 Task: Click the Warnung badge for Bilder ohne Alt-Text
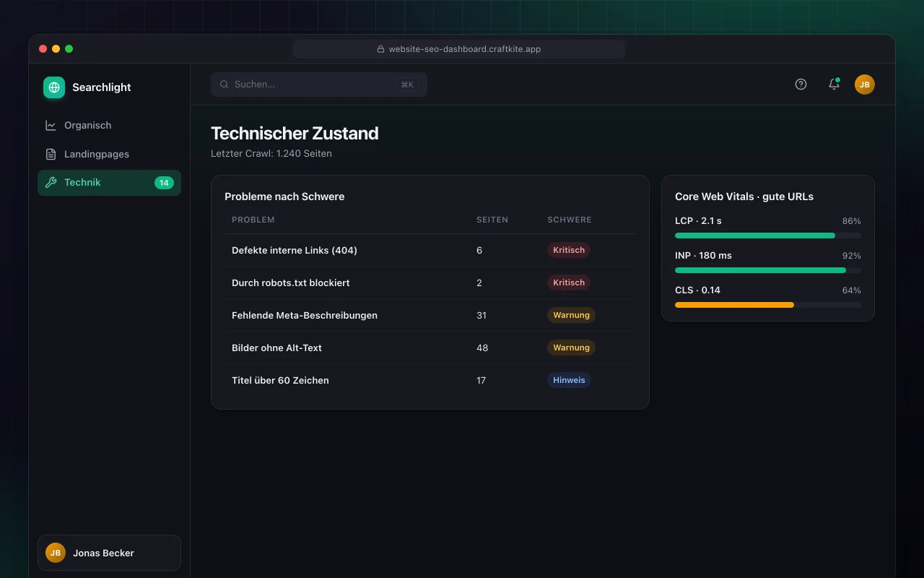(x=571, y=348)
